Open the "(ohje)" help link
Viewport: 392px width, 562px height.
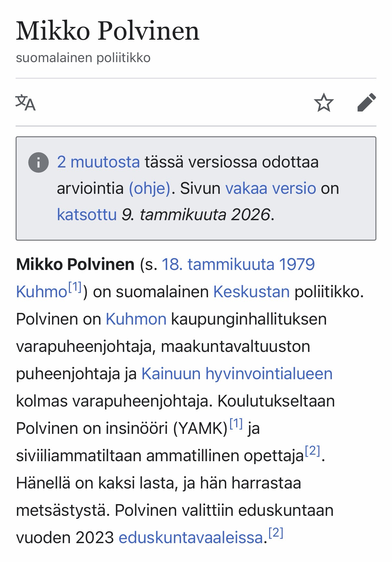click(150, 188)
